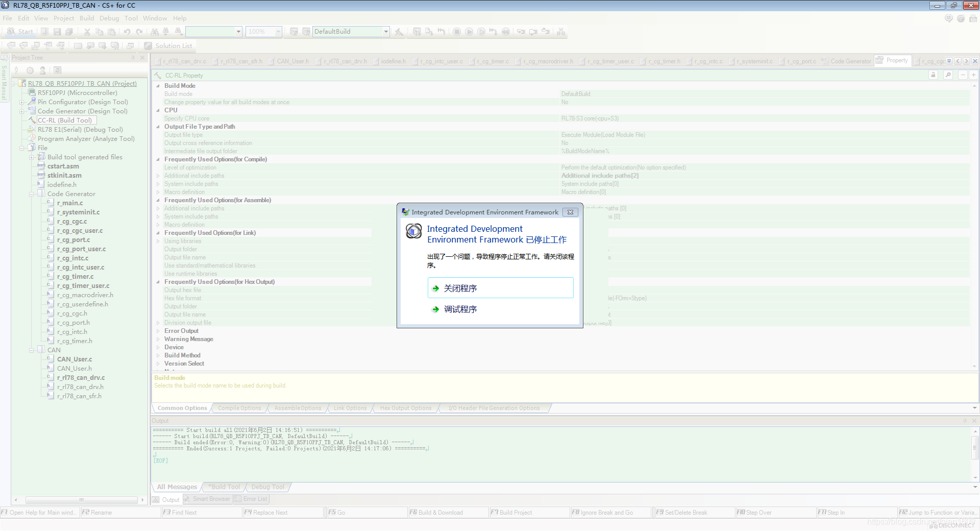The width and height of the screenshot is (980, 531).
Task: Select RL78 E1(Serial) (Debug Tool) node
Action: point(80,130)
